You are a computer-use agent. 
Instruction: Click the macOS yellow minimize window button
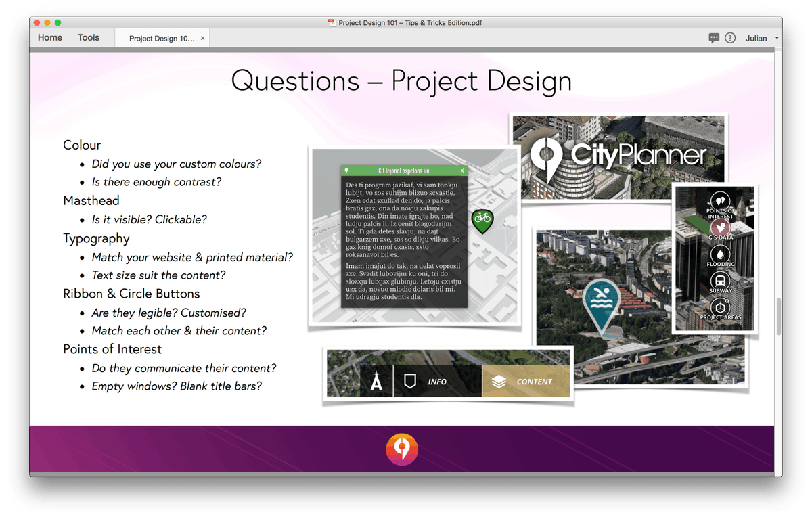pos(47,22)
